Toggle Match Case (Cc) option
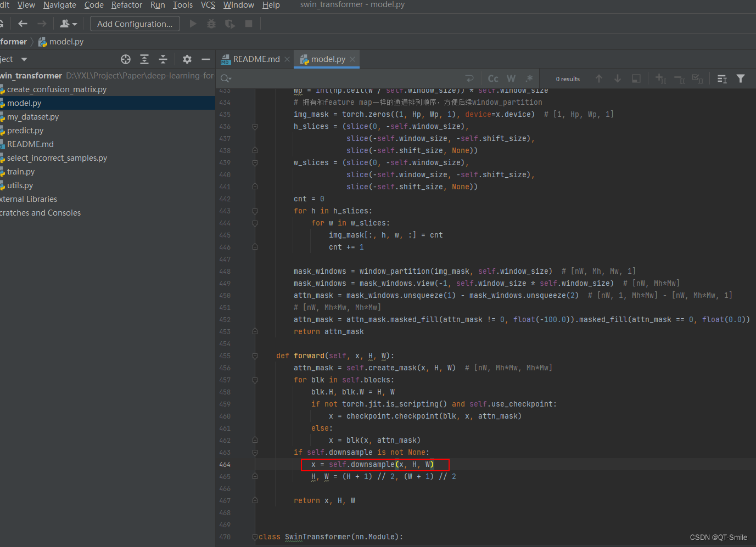The image size is (756, 547). point(493,78)
